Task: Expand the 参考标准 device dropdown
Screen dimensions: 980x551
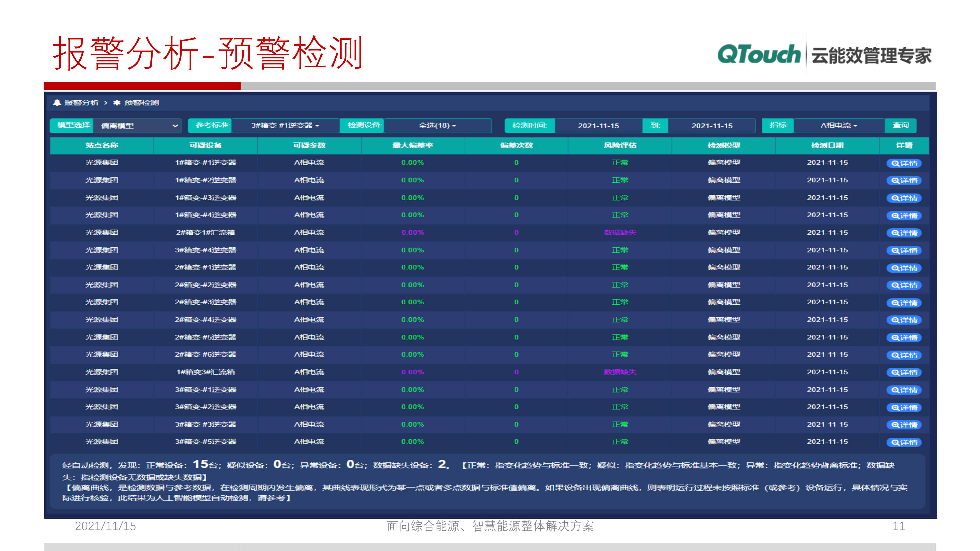Action: coord(285,125)
